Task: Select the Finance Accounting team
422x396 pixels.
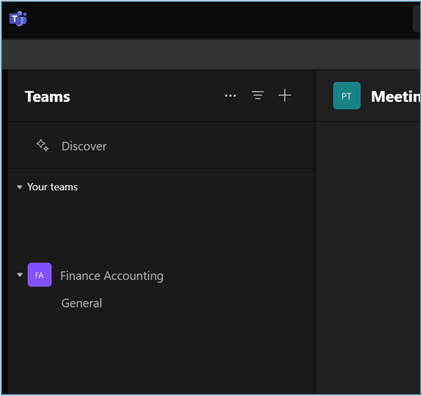Action: pyautogui.click(x=112, y=276)
